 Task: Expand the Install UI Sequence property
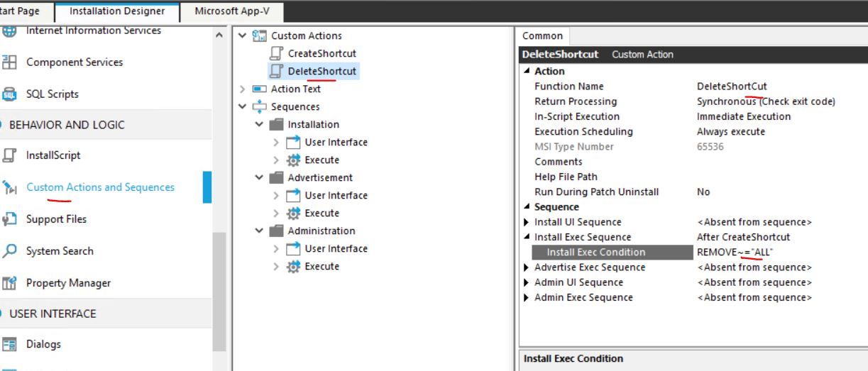point(527,222)
